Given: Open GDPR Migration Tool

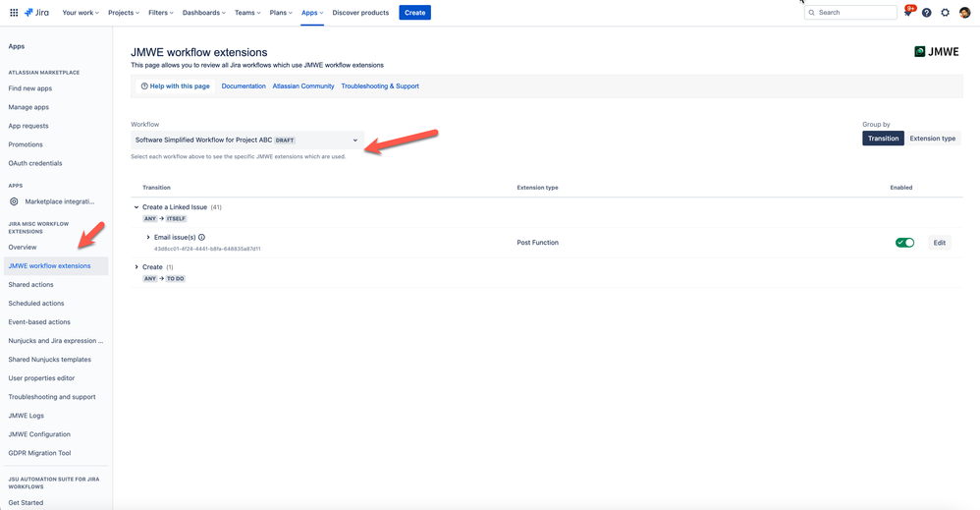Looking at the screenshot, I should pyautogui.click(x=39, y=453).
